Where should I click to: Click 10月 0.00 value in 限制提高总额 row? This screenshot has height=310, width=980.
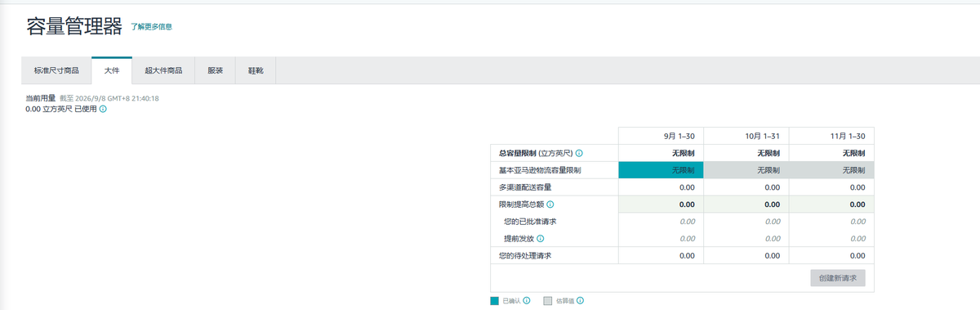(x=772, y=204)
